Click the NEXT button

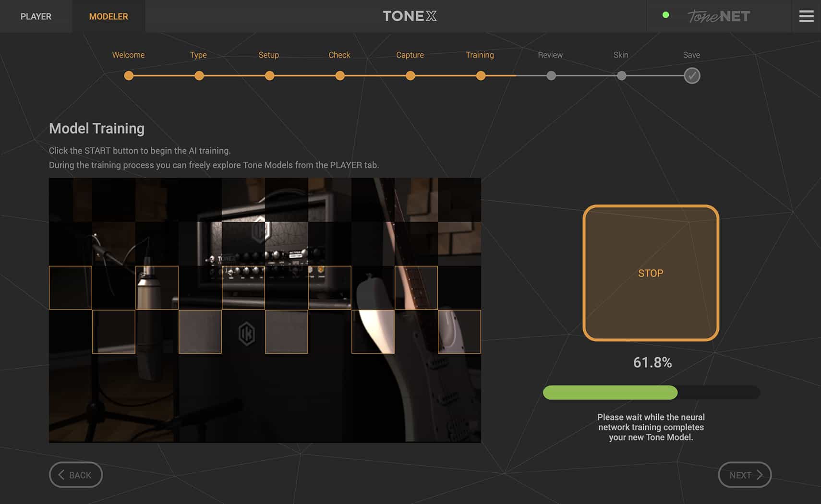tap(745, 475)
